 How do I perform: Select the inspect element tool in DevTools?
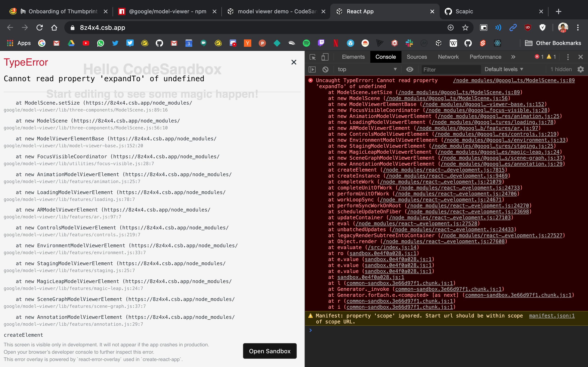click(312, 57)
